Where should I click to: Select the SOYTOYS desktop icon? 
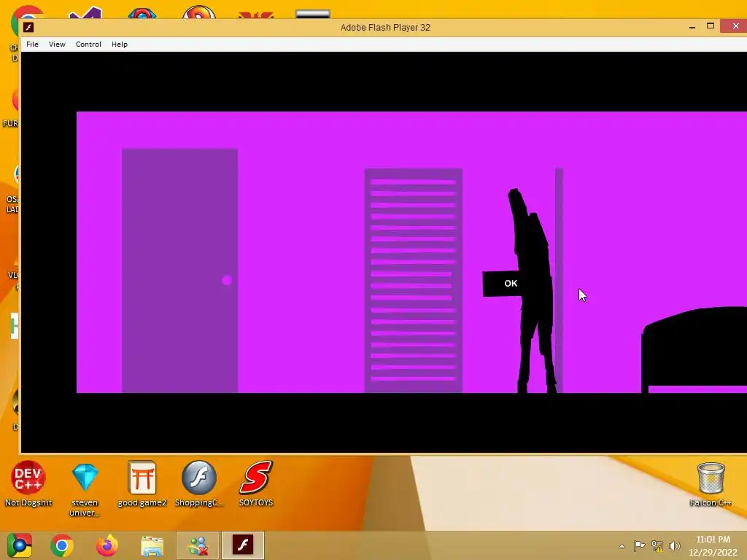256,483
